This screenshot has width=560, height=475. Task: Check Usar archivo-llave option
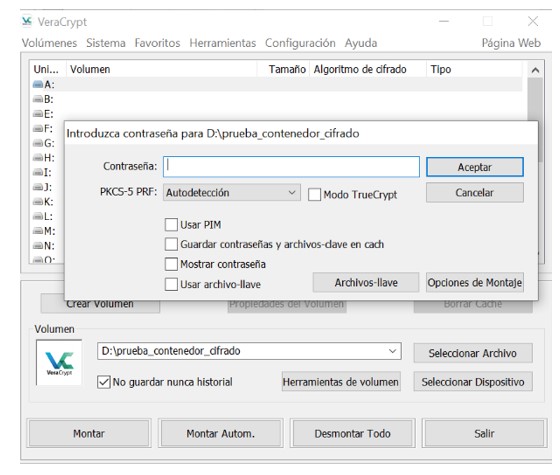pos(171,285)
